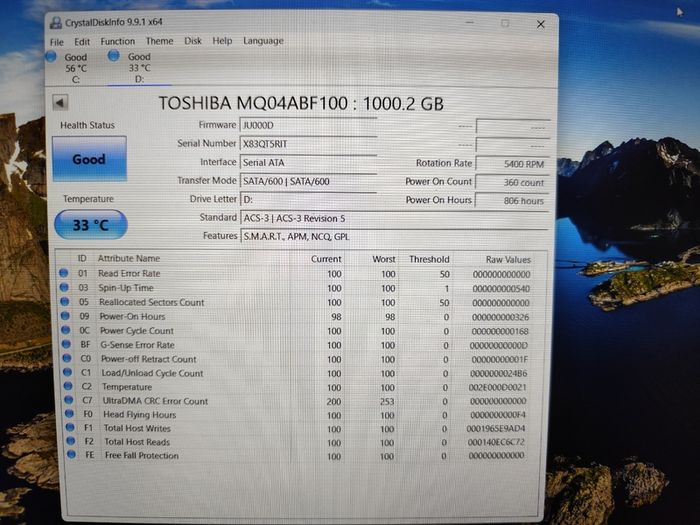Click the Interface field Serial ATA
The height and width of the screenshot is (525, 700).
(308, 162)
